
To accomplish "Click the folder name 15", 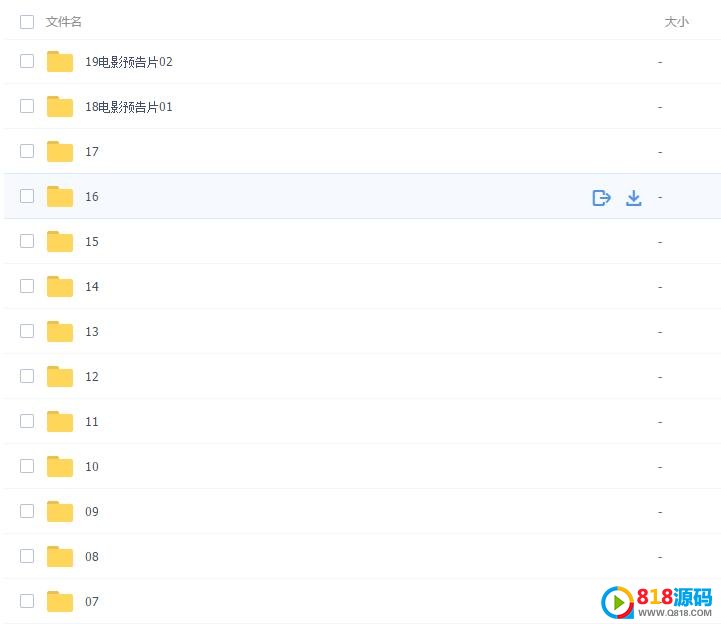I will [92, 242].
